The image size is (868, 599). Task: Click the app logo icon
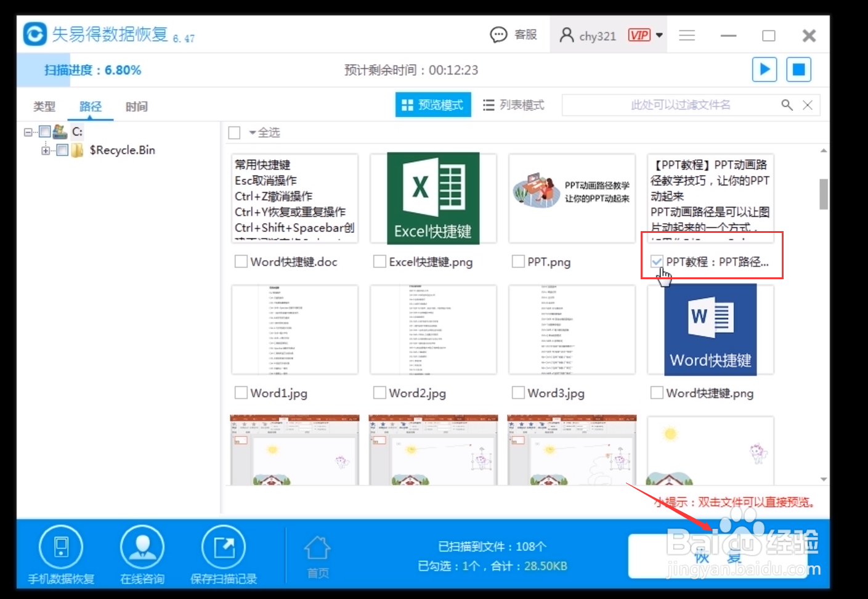click(35, 34)
